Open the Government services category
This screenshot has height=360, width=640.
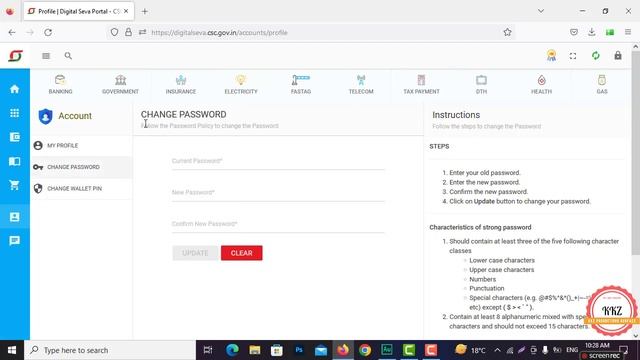pos(120,84)
